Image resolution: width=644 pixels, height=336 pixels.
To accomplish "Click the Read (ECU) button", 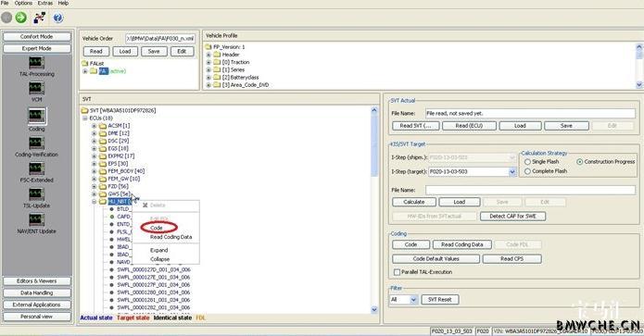I will click(x=469, y=126).
